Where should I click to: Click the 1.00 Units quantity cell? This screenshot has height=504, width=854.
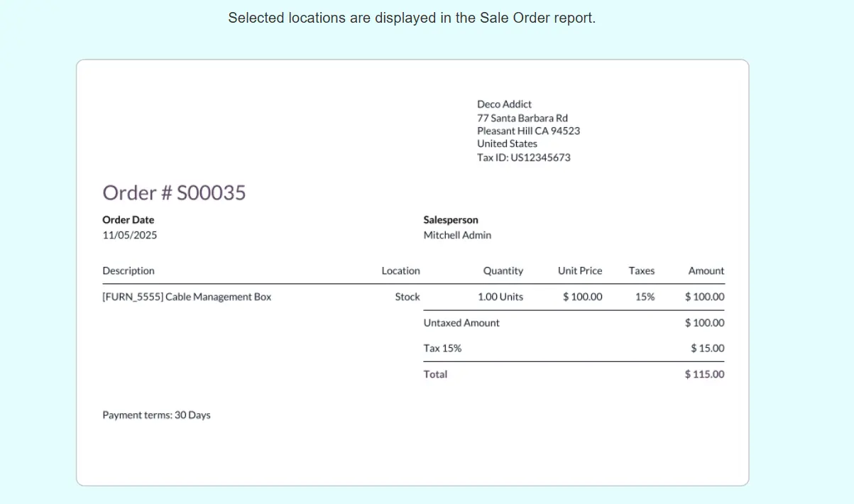(x=500, y=297)
